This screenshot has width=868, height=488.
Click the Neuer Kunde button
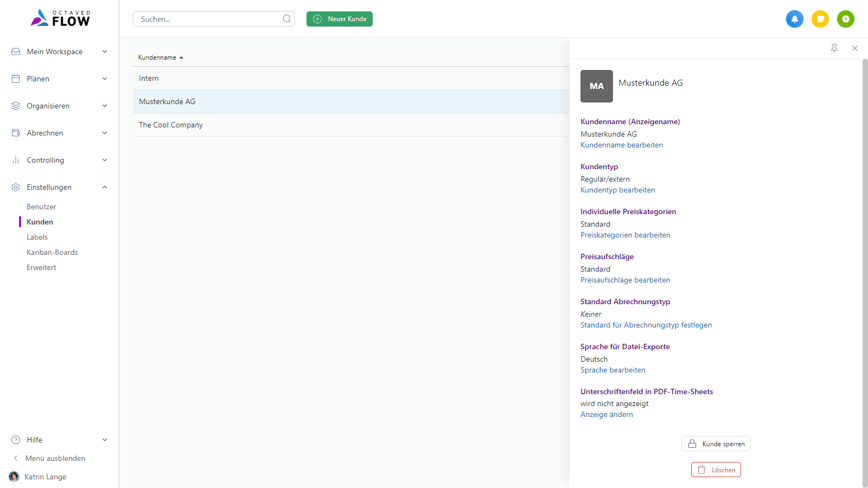tap(340, 19)
